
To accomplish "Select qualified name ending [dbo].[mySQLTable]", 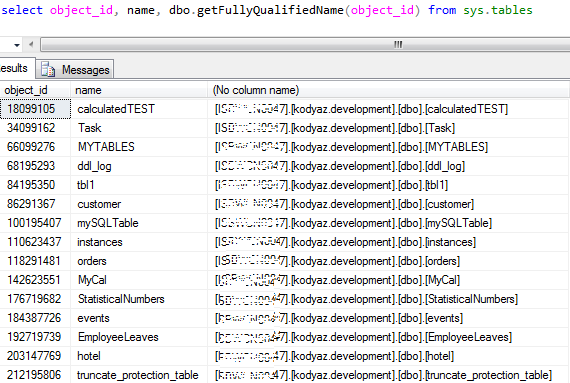I will 389,223.
